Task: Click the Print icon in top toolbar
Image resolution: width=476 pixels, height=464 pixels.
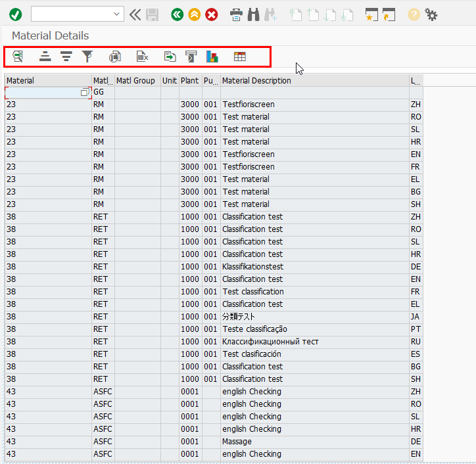Action: 236,14
